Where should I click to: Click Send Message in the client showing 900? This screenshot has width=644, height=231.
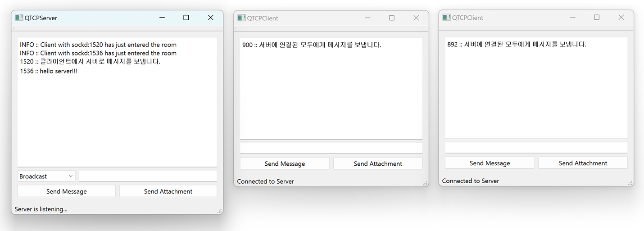285,163
